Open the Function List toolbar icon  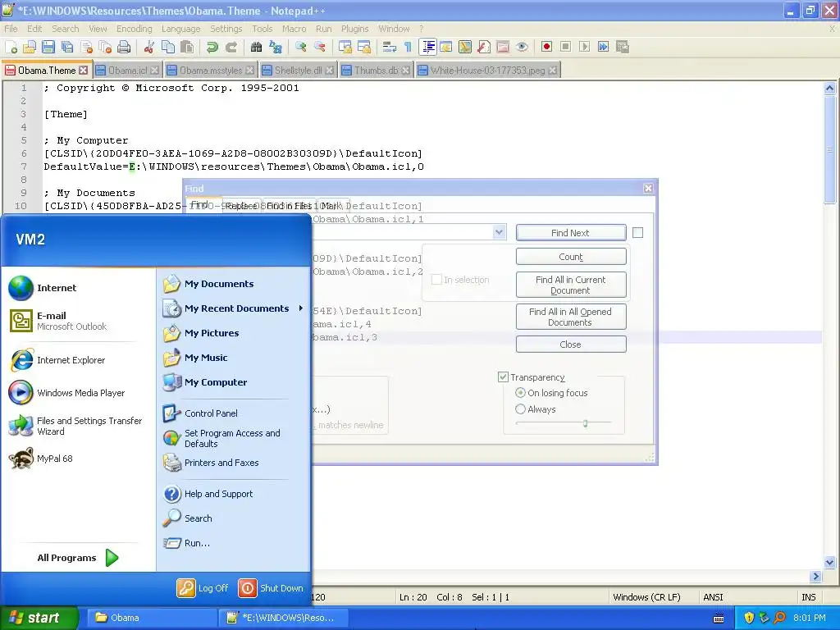point(484,47)
